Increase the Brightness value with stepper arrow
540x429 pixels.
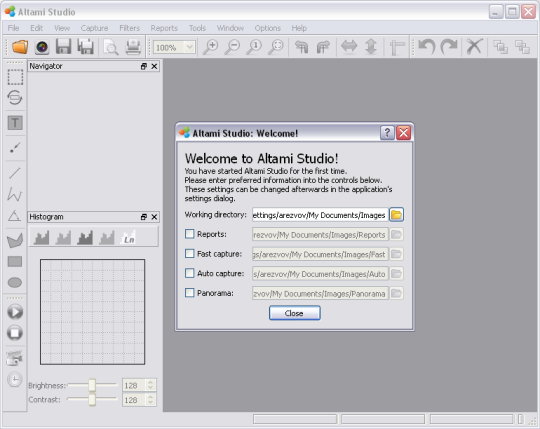pos(150,383)
